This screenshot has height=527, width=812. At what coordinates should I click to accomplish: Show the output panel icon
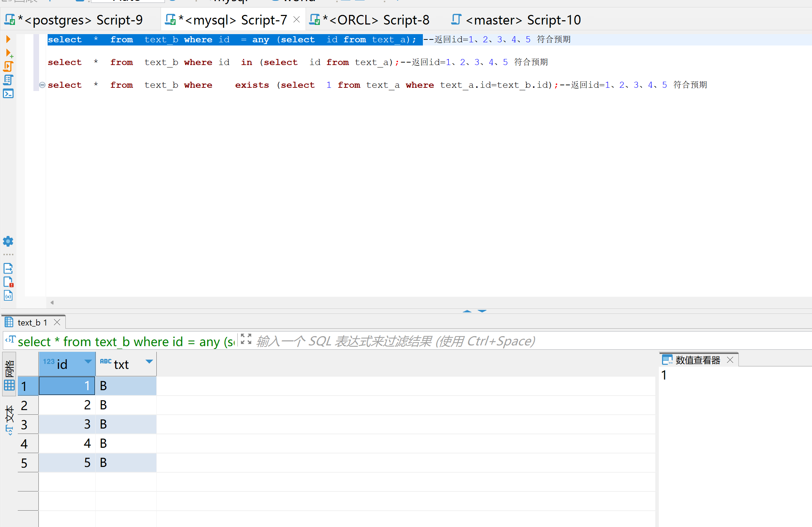click(8, 268)
